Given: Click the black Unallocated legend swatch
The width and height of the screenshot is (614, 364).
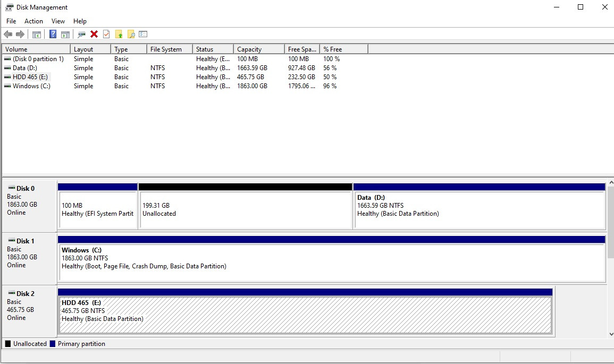Looking at the screenshot, I should point(8,344).
